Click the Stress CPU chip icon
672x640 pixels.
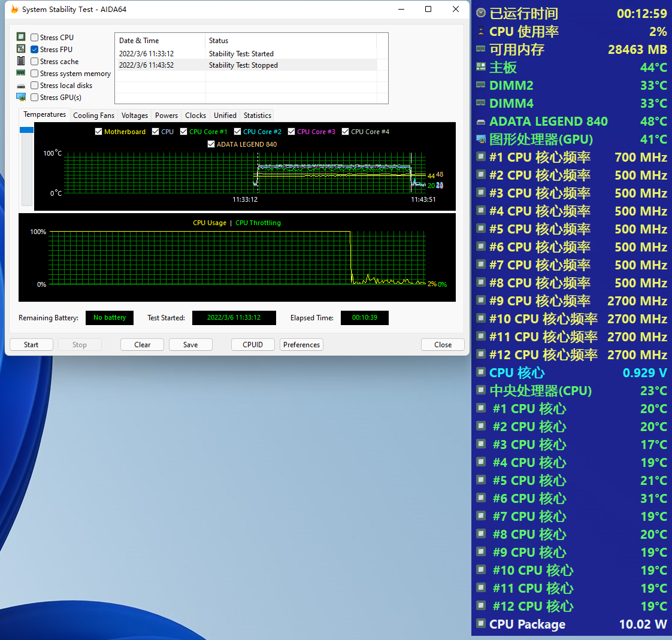(21, 37)
